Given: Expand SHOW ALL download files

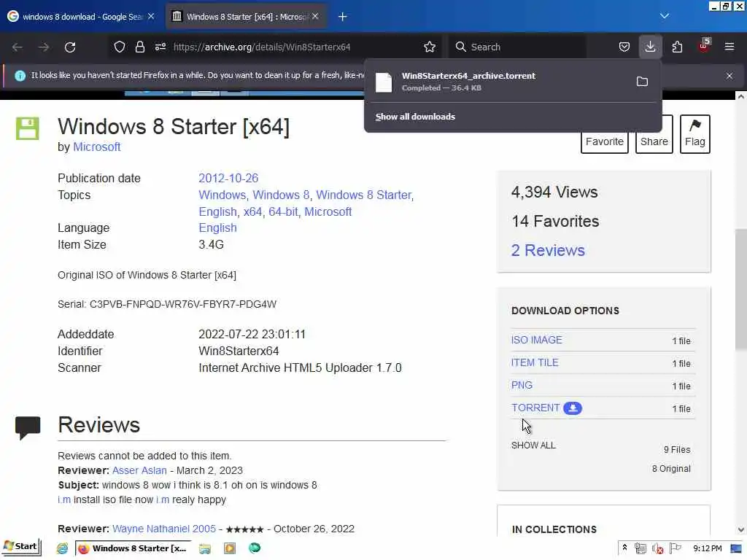Looking at the screenshot, I should (x=533, y=446).
